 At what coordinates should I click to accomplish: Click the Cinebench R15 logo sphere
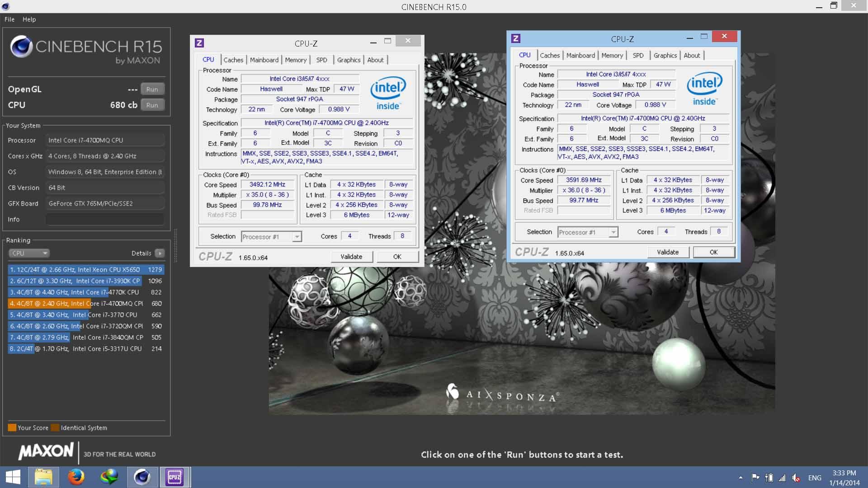pyautogui.click(x=21, y=46)
